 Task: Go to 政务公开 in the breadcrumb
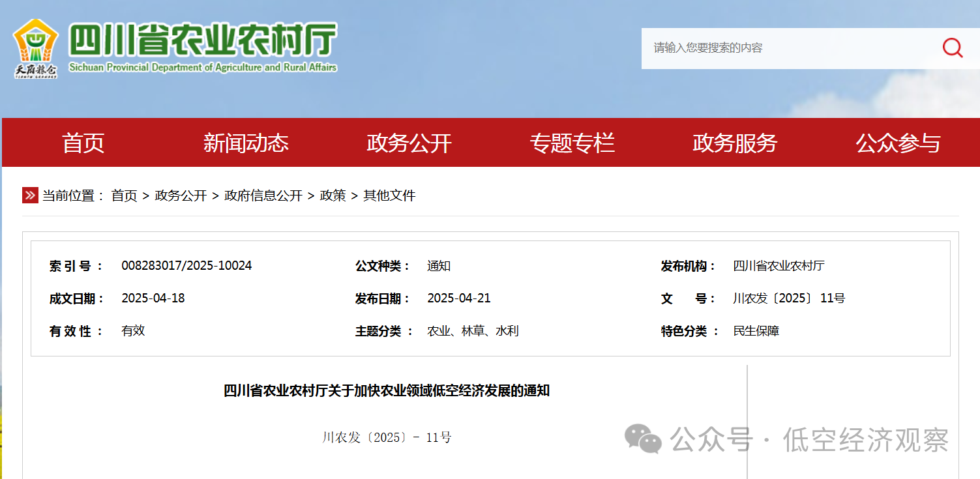[x=181, y=196]
